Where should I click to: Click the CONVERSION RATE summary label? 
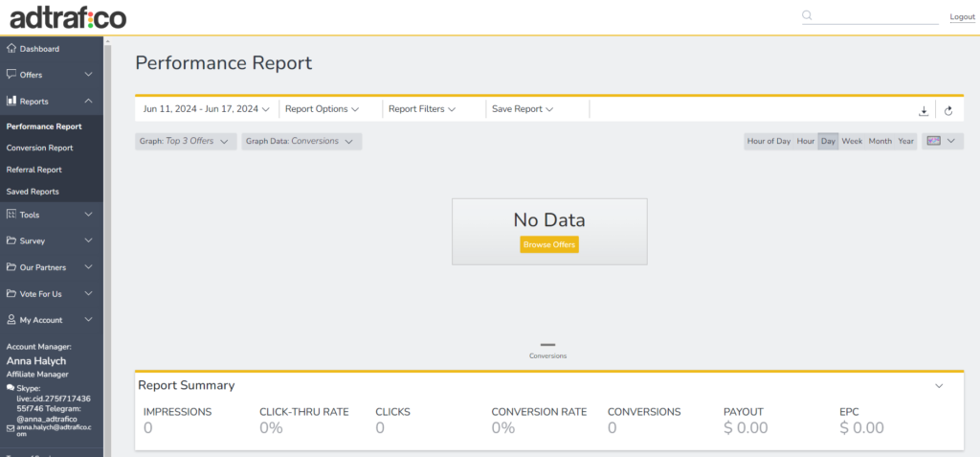pos(539,412)
